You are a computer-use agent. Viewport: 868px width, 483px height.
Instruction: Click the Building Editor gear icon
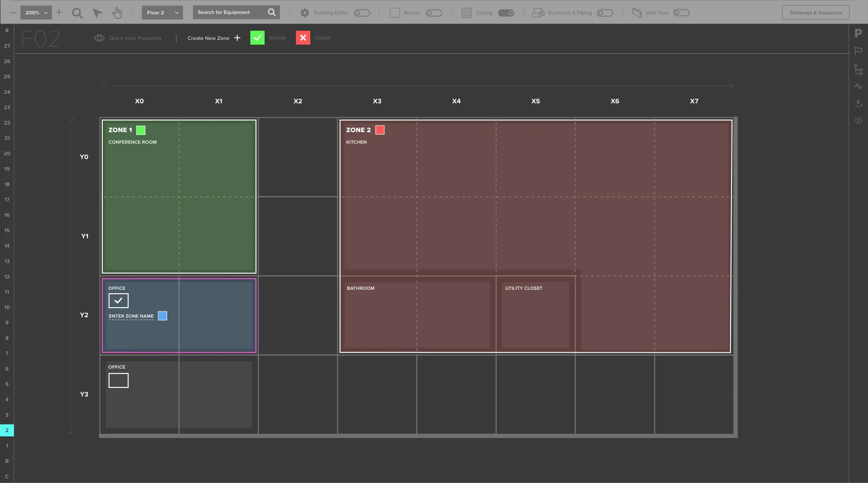[305, 13]
